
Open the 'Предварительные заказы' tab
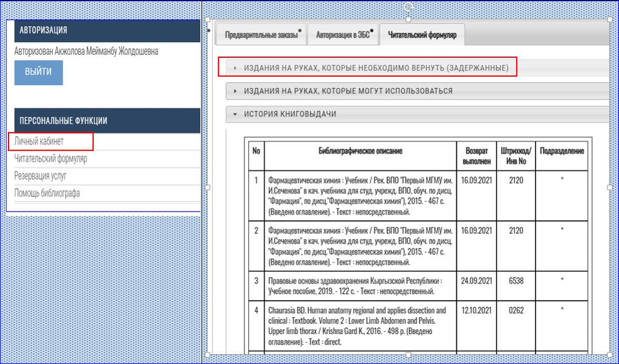261,35
